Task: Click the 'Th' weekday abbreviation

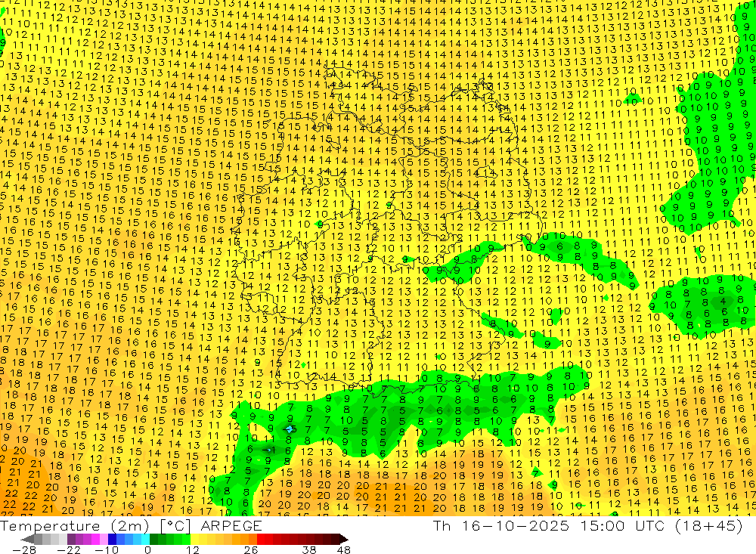Action: (x=442, y=526)
